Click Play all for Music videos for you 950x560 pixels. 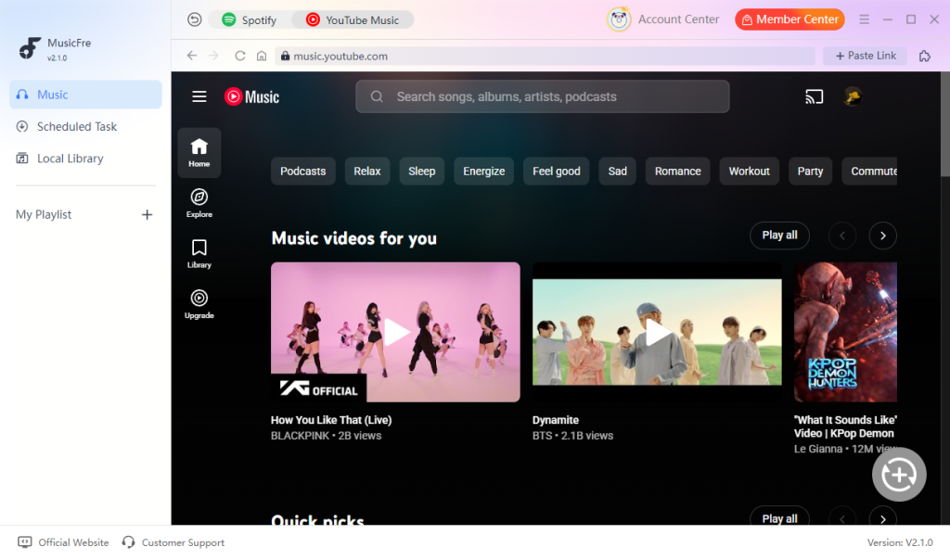pos(779,235)
